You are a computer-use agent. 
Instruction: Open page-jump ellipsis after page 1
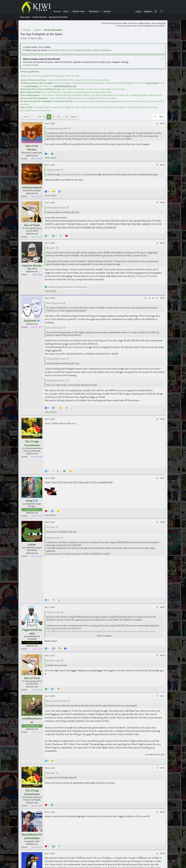pos(35,117)
